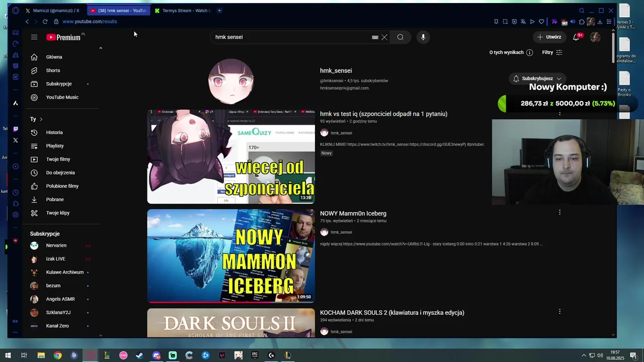Open the browser extensions puzzle icon
The image size is (644, 362).
pos(582,22)
